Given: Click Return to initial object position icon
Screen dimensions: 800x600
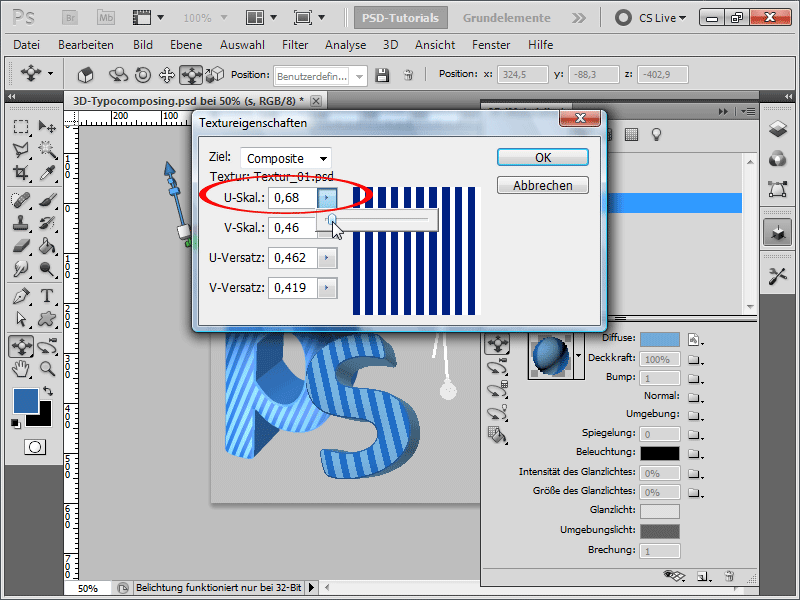Looking at the screenshot, I should coord(85,75).
